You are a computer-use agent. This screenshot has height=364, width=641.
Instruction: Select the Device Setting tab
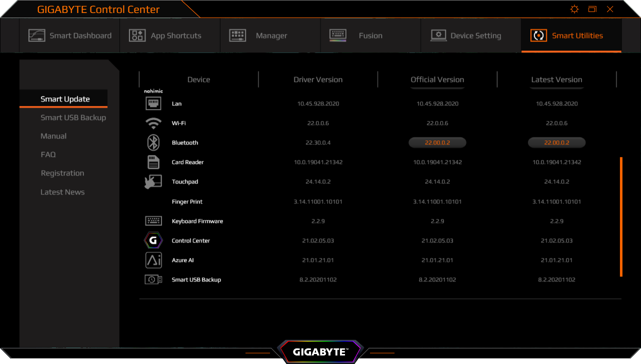pyautogui.click(x=471, y=35)
